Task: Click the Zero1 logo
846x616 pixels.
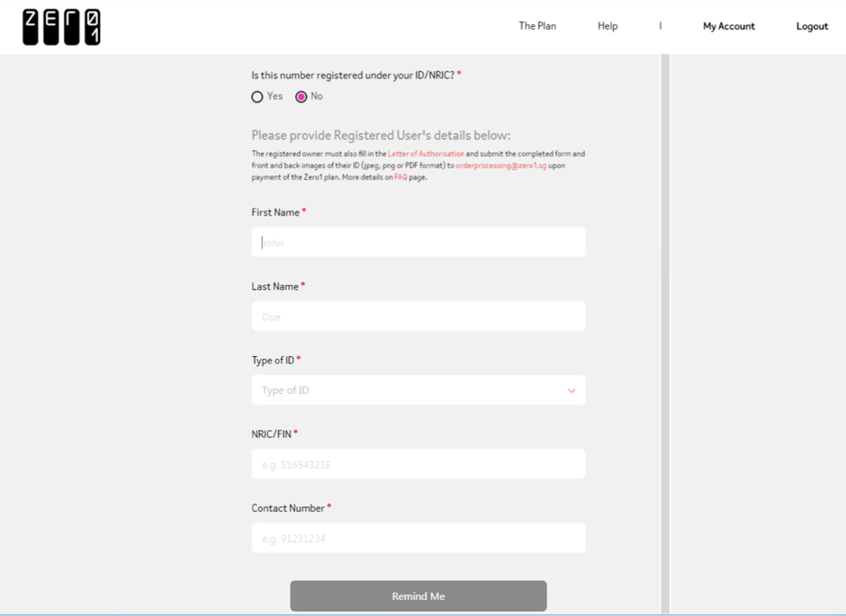Action: 61,27
